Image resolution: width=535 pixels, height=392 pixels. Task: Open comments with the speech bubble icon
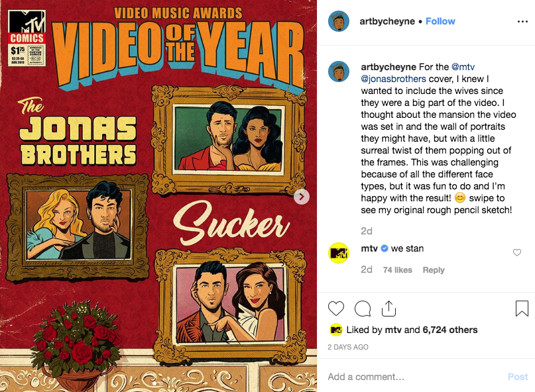coord(363,309)
